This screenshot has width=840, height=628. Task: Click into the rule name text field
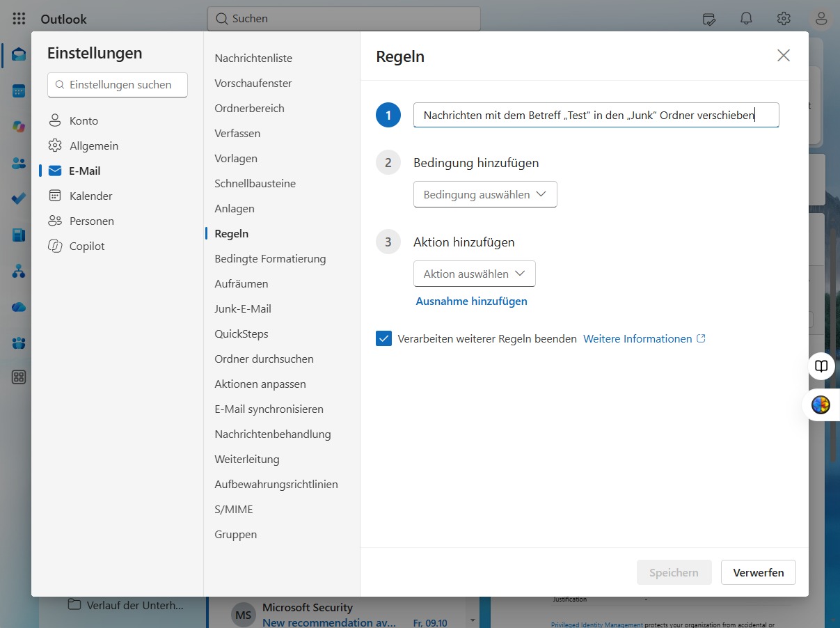(x=596, y=115)
